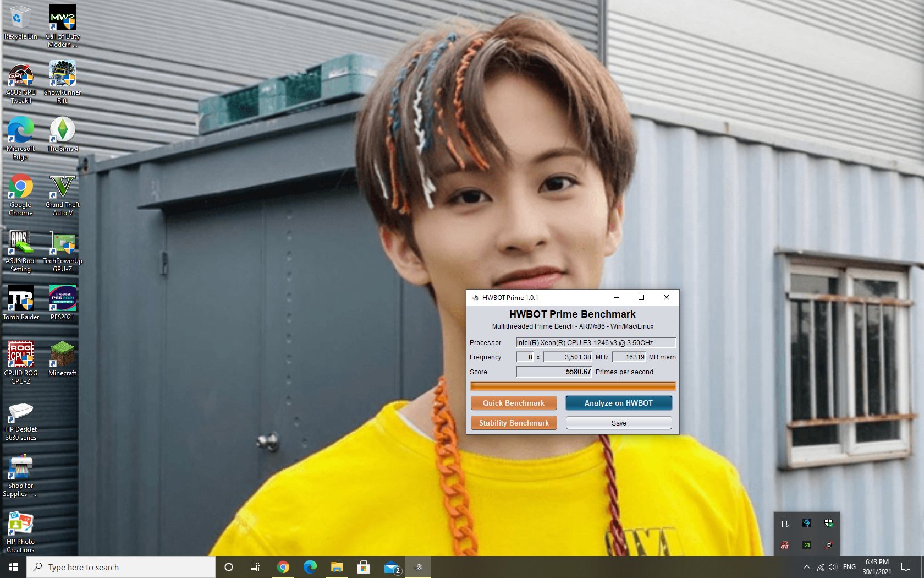Click network icon in system tray
This screenshot has width=924, height=578.
820,567
